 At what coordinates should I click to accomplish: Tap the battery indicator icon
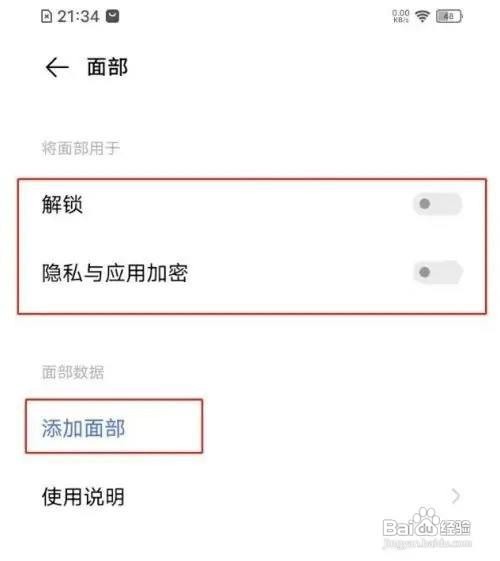[x=449, y=16]
